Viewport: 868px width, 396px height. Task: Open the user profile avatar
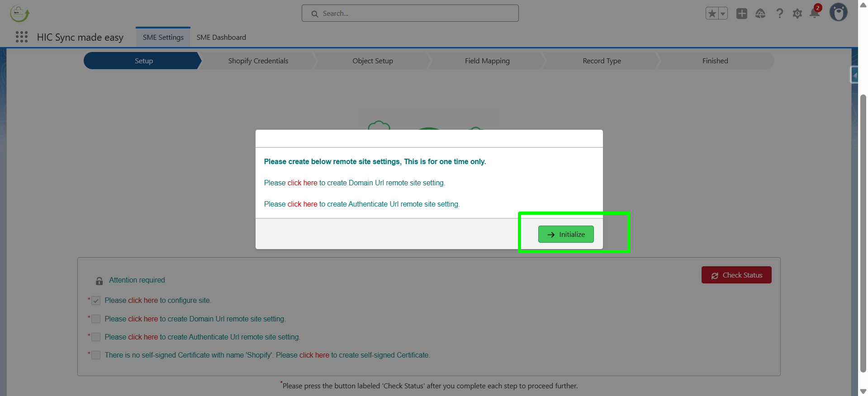click(x=838, y=13)
